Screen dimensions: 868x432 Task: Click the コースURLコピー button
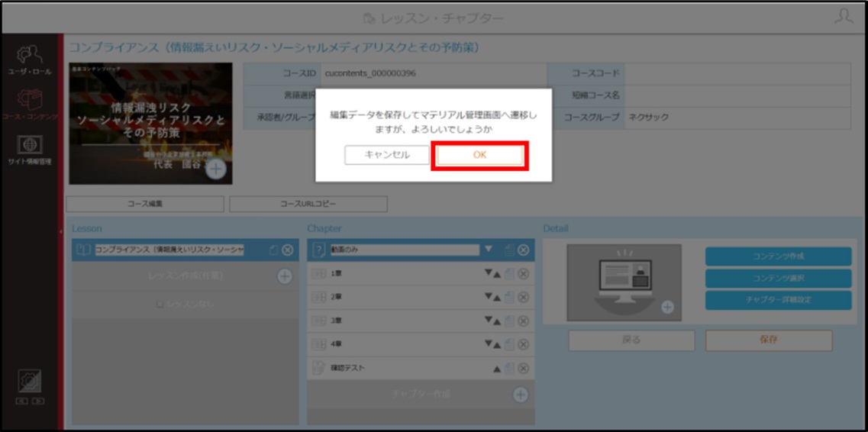(x=308, y=204)
